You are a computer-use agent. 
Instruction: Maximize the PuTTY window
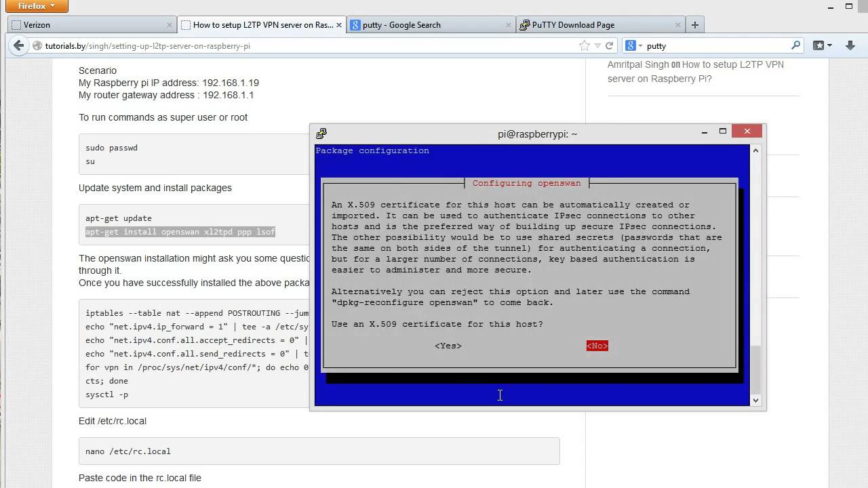click(723, 131)
